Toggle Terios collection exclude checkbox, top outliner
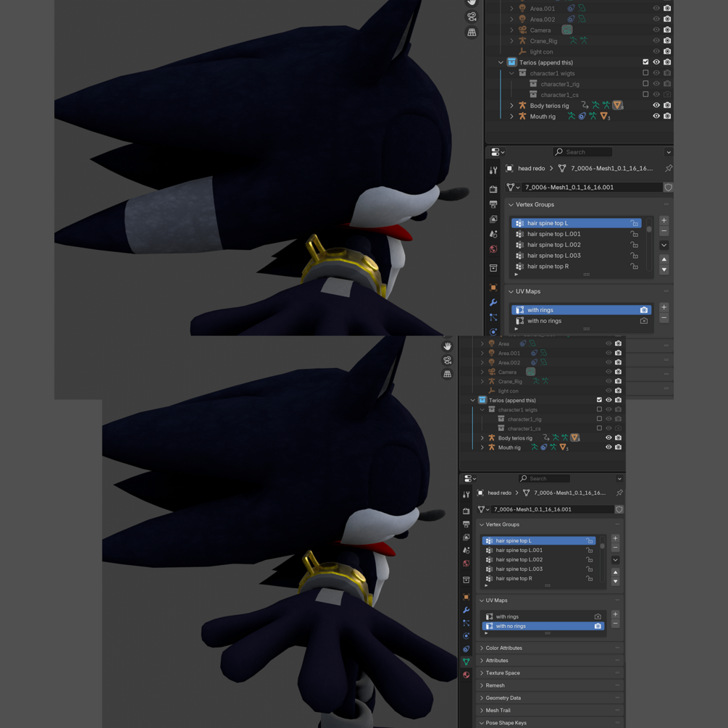This screenshot has height=728, width=728. [645, 62]
